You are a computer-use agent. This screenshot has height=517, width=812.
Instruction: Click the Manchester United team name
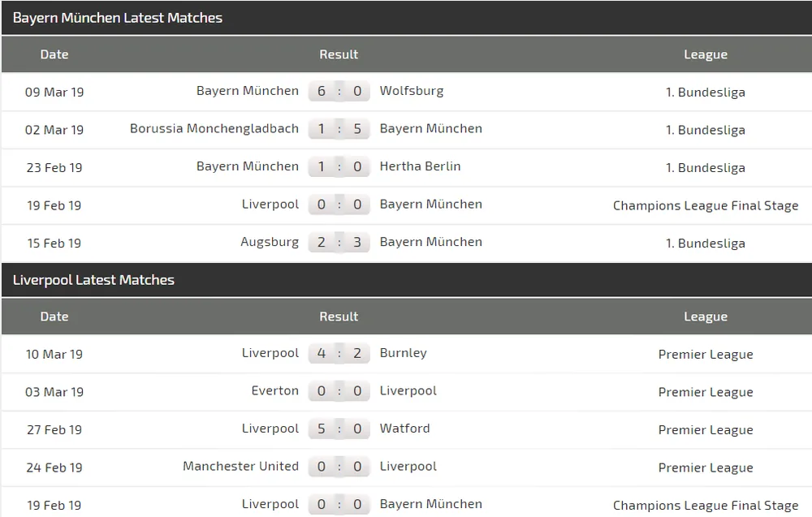click(x=240, y=466)
